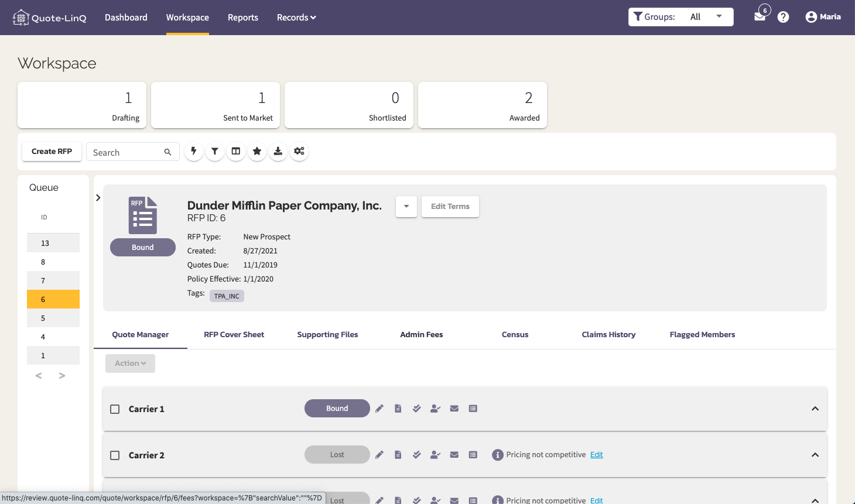This screenshot has height=504, width=855.
Task: Open the Reports menu in the navigation bar
Action: click(x=242, y=17)
